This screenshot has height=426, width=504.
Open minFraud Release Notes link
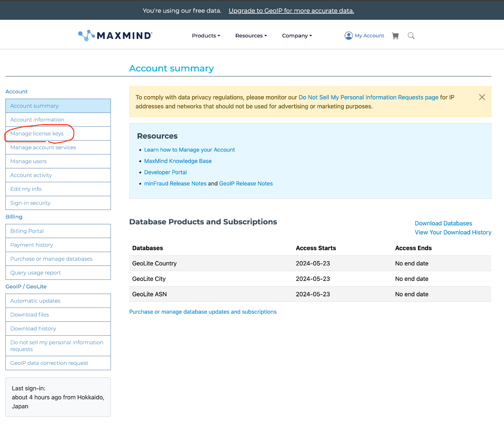tap(175, 184)
